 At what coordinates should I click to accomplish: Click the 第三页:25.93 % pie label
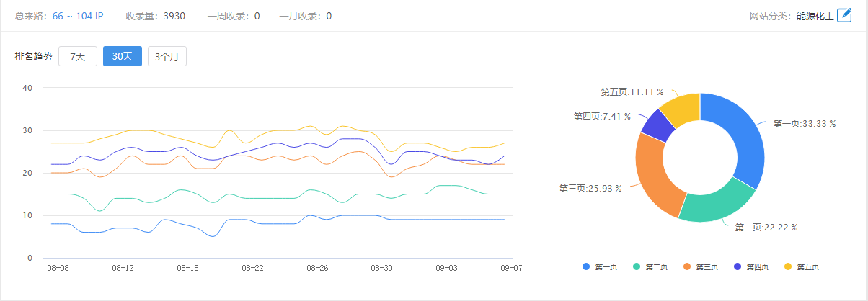(x=590, y=189)
